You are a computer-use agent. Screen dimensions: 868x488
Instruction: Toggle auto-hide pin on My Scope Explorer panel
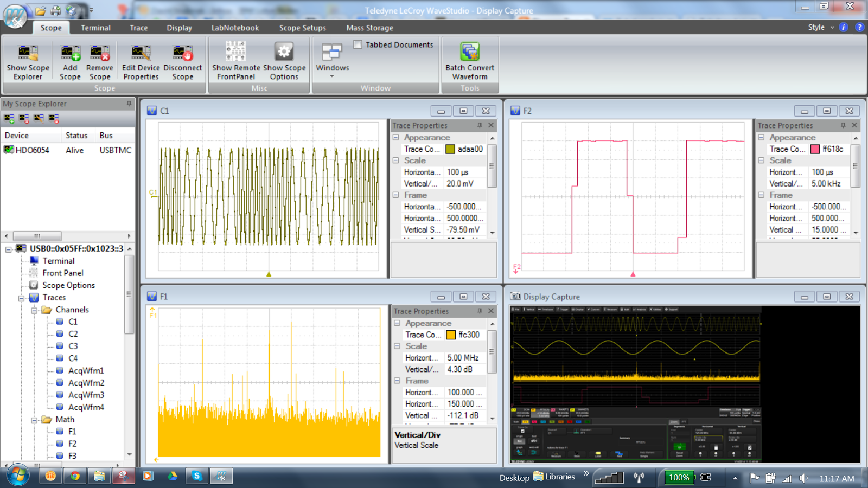130,104
